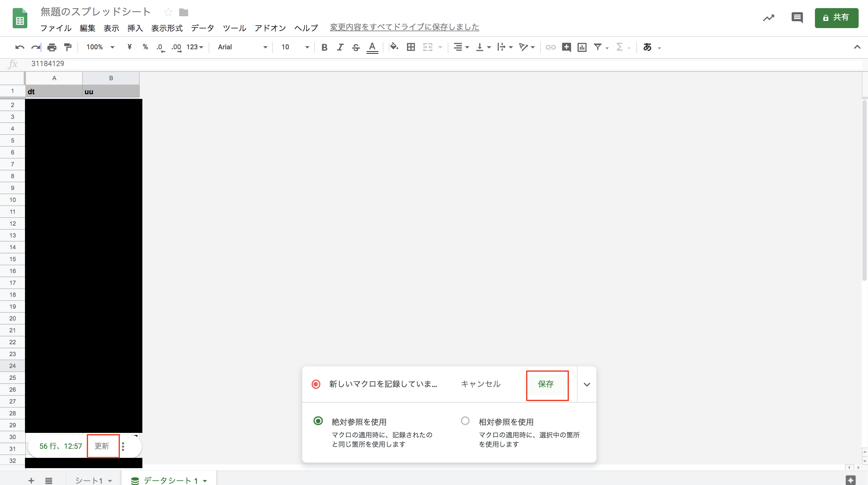The image size is (868, 485).
Task: Open the text wrapping dropdown
Action: pos(505,47)
